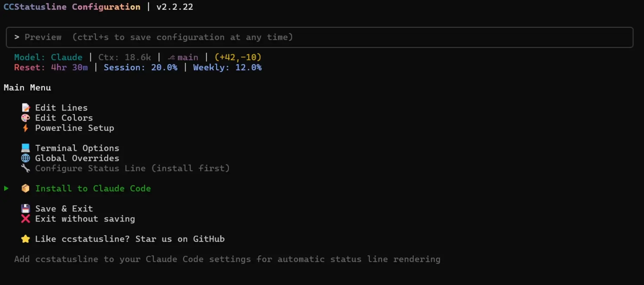Choose Exit without saving
Image resolution: width=644 pixels, height=285 pixels.
[85, 219]
